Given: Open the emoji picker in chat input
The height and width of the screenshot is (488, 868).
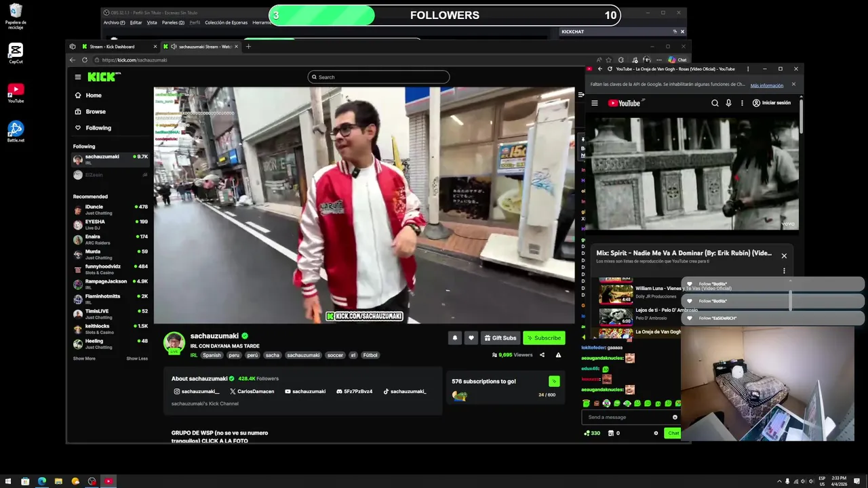Looking at the screenshot, I should [675, 417].
